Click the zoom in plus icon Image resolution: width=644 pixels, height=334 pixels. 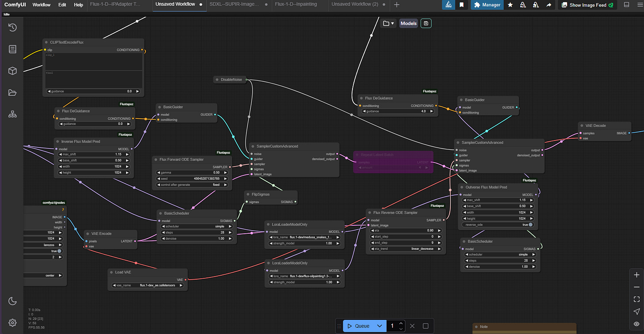pyautogui.click(x=636, y=275)
